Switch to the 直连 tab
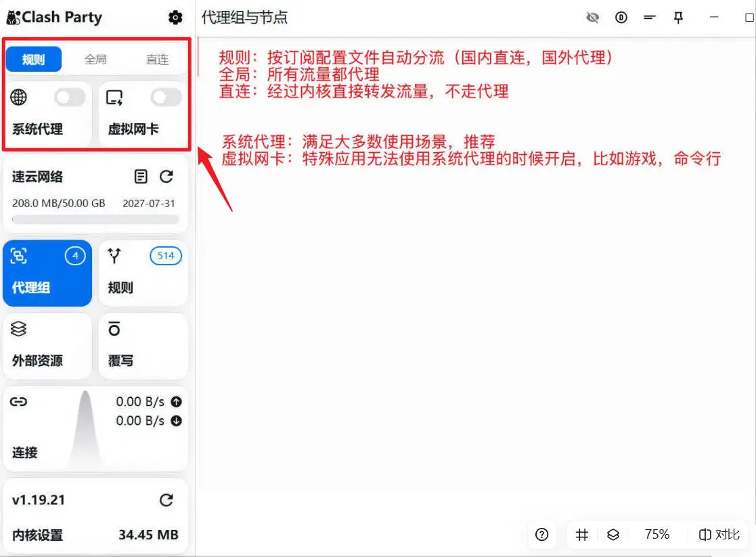 point(157,59)
